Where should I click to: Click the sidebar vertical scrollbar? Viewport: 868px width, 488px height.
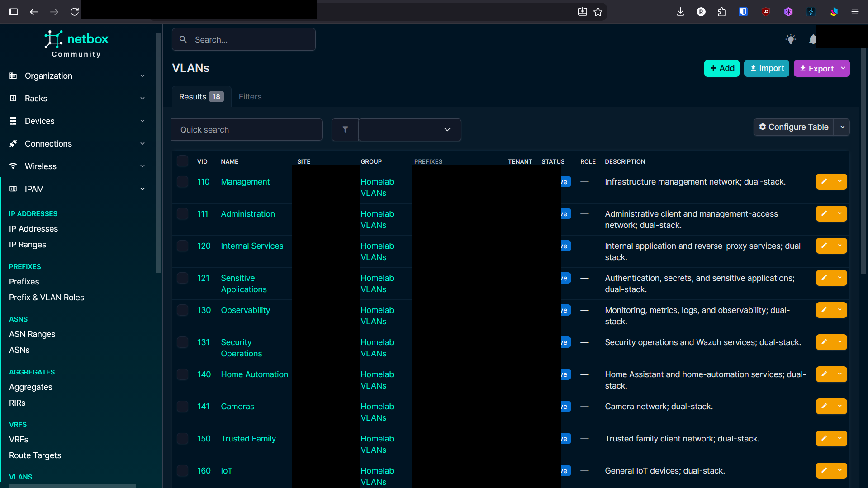[158, 153]
